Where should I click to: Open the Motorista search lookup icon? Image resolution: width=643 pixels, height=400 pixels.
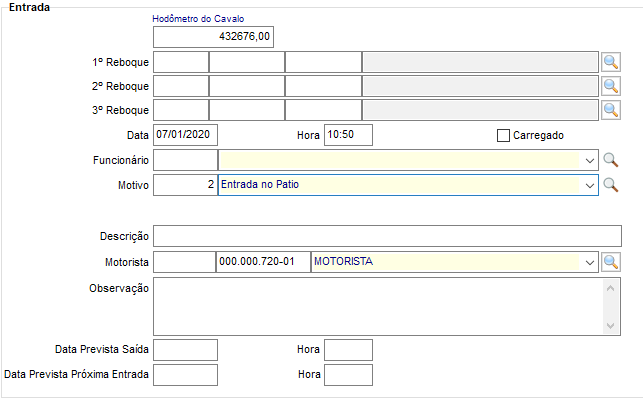pyautogui.click(x=611, y=262)
